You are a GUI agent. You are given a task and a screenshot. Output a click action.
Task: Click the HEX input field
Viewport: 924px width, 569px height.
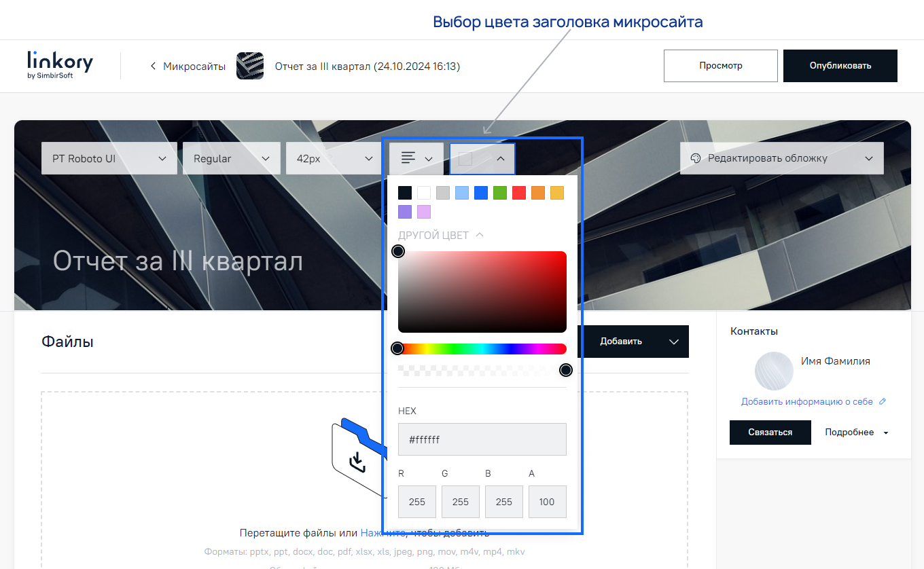[482, 439]
